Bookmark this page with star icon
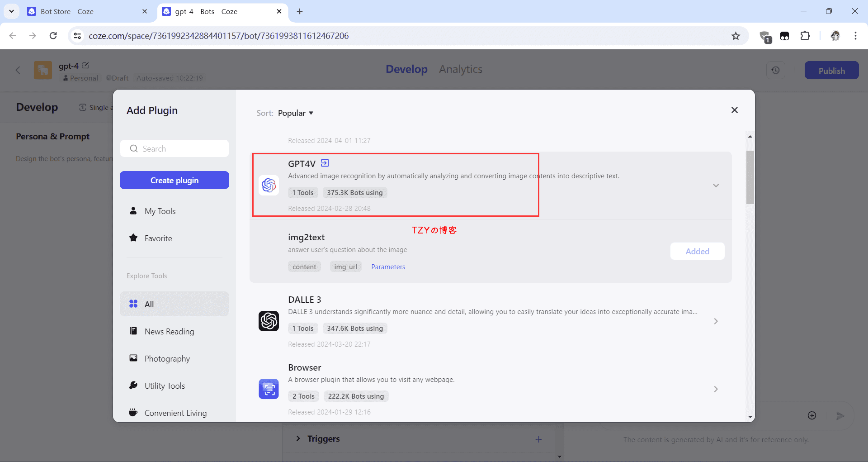This screenshot has height=462, width=868. click(736, 36)
